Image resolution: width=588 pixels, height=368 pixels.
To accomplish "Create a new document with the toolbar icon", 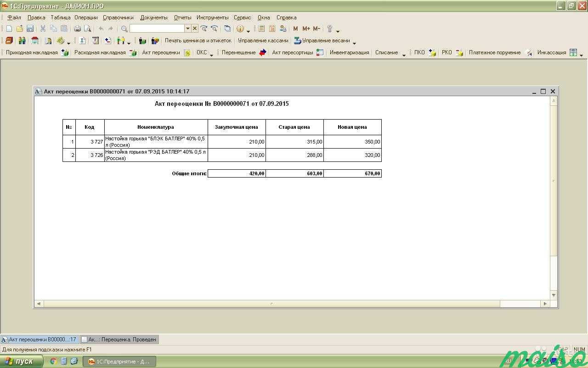I will (x=9, y=29).
